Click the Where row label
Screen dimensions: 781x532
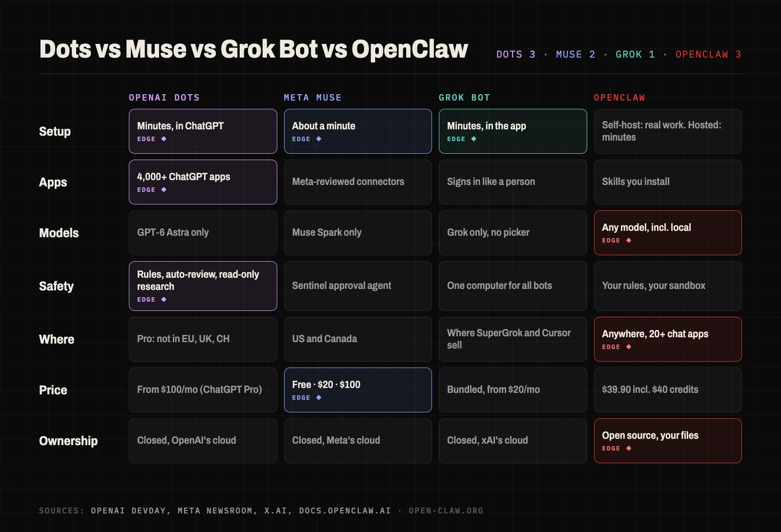tap(57, 339)
